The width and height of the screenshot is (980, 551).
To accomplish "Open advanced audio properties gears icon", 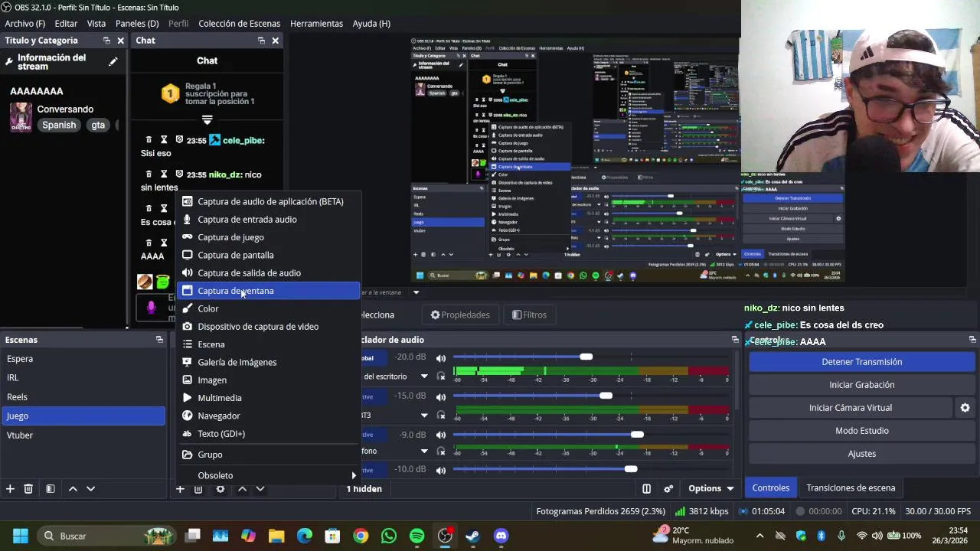I will point(668,489).
